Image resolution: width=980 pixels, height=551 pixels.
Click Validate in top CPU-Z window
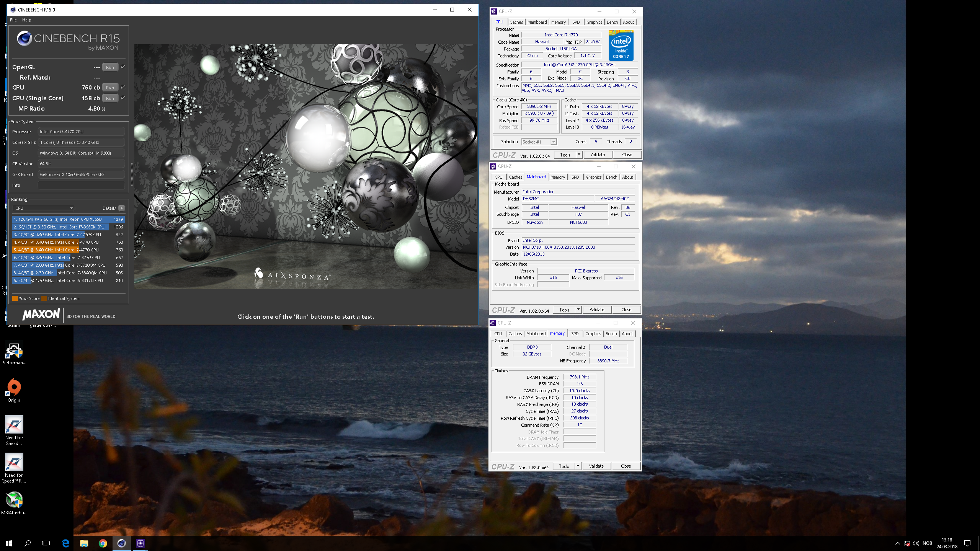(598, 155)
